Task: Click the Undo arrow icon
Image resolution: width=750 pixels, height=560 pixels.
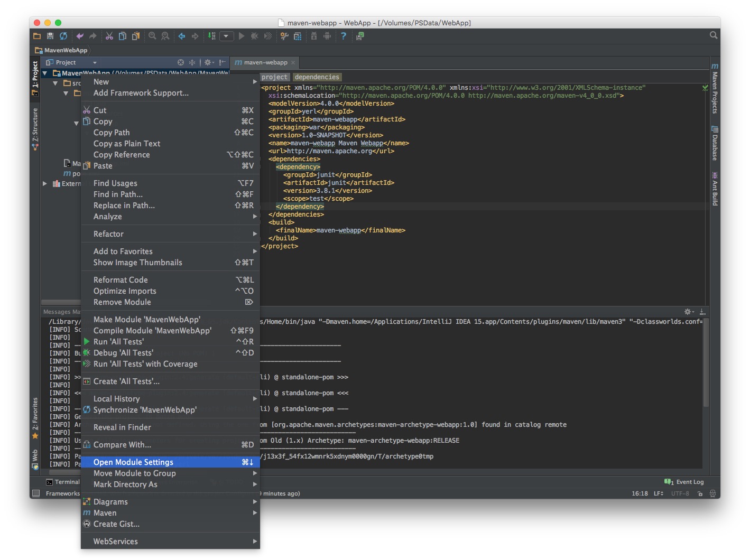Action: point(80,36)
